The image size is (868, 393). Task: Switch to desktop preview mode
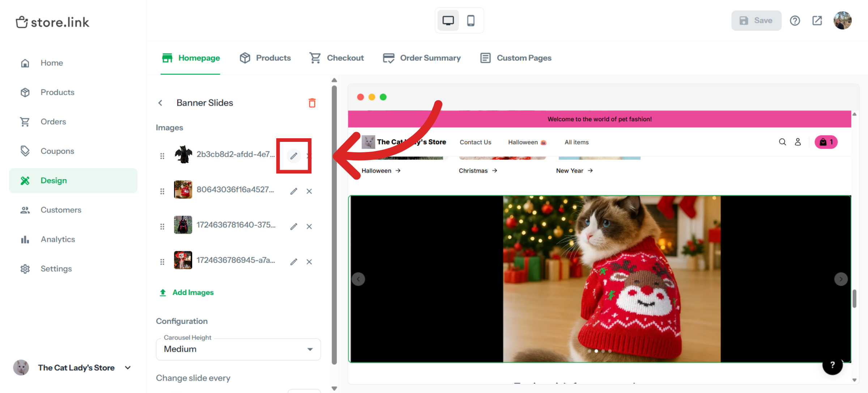click(x=448, y=21)
